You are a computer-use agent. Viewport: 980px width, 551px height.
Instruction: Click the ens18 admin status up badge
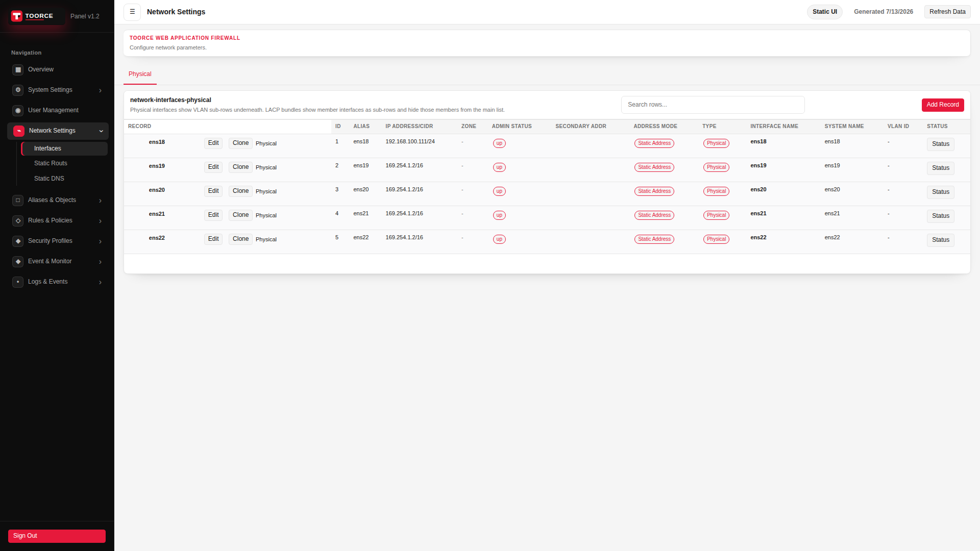tap(499, 143)
